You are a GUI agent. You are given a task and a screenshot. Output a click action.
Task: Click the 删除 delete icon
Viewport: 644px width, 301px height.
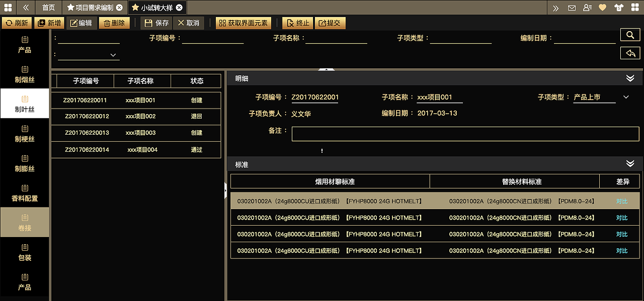click(106, 23)
